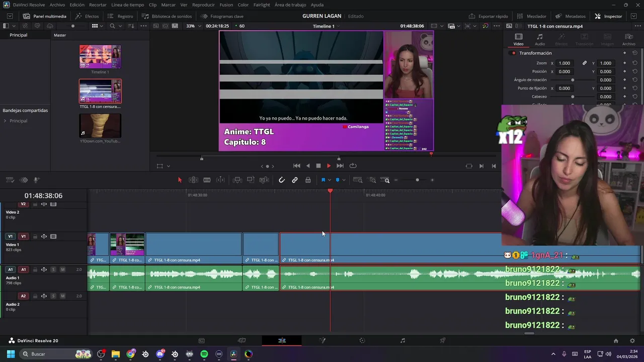Image resolution: width=644 pixels, height=362 pixels.
Task: Open Timeline View Options icon
Action: (x=10, y=180)
